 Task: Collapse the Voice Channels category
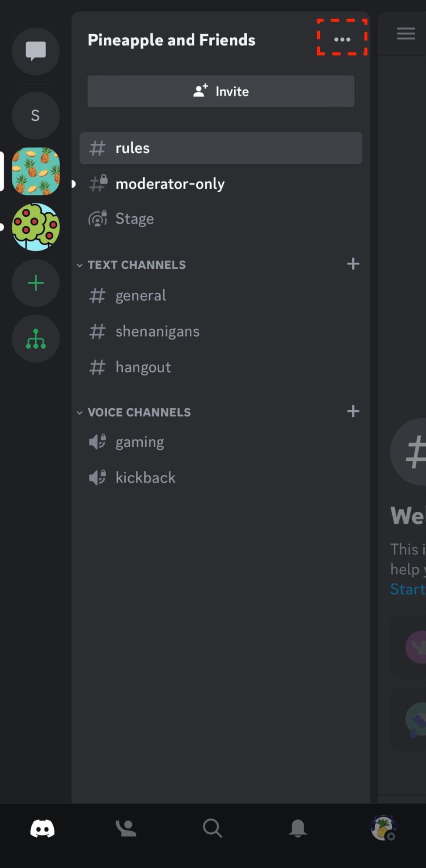139,412
